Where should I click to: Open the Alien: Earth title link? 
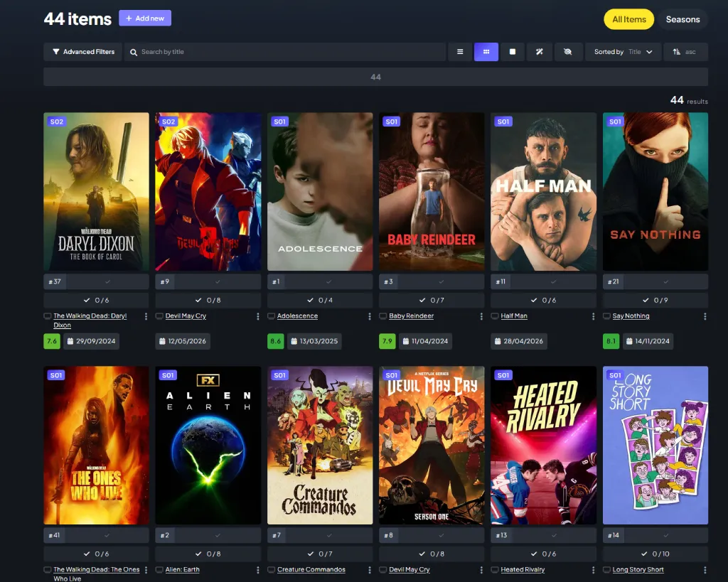(183, 569)
